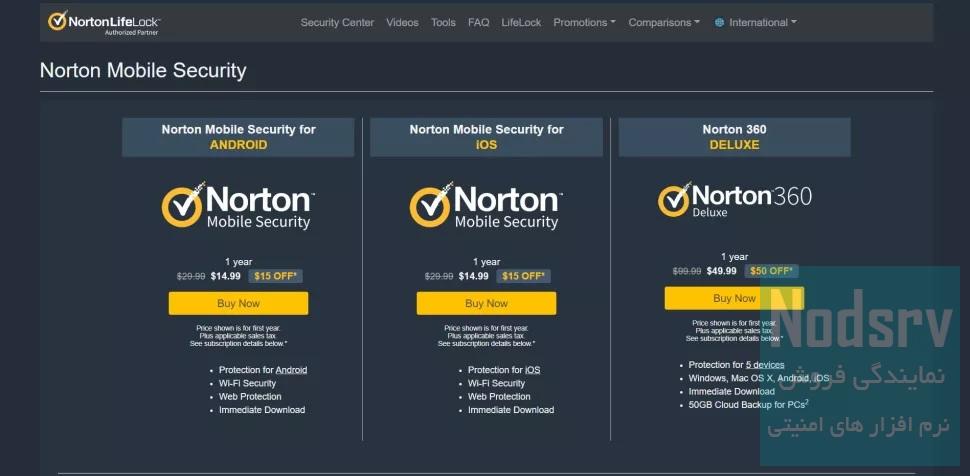Click the Norton Mobile Security page title
The width and height of the screenshot is (970, 476).
143,71
